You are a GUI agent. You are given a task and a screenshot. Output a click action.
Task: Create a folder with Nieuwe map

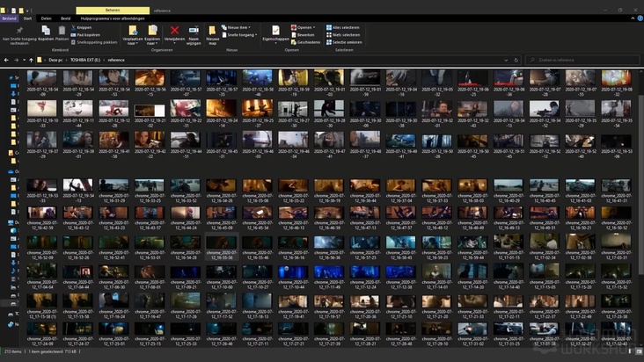pos(213,32)
